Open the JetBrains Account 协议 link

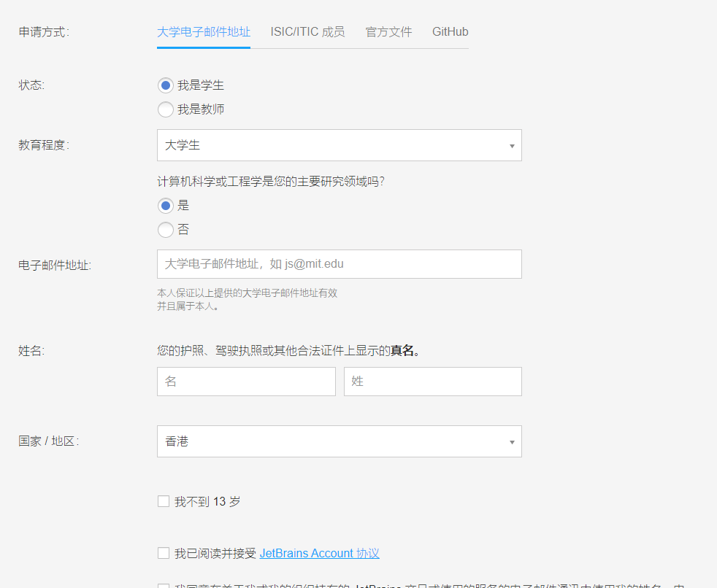point(319,553)
